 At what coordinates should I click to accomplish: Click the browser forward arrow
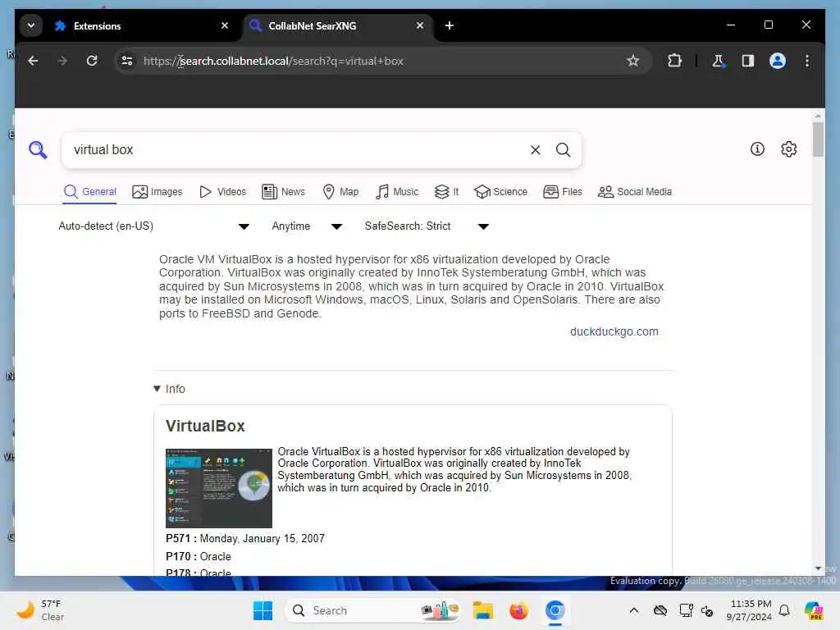click(x=62, y=61)
